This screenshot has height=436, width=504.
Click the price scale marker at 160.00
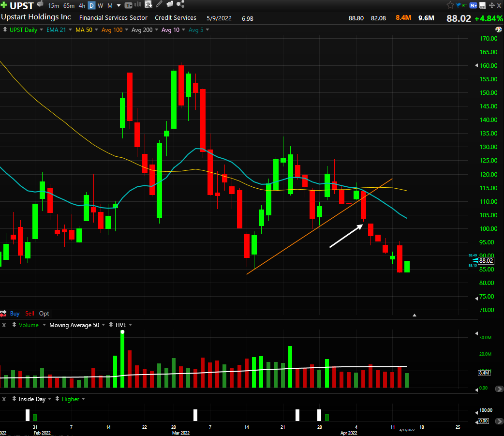(x=476, y=65)
